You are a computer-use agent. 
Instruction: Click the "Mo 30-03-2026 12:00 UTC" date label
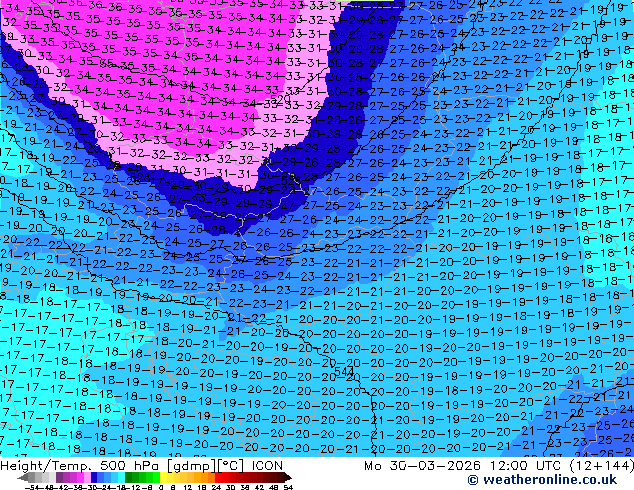[464, 466]
